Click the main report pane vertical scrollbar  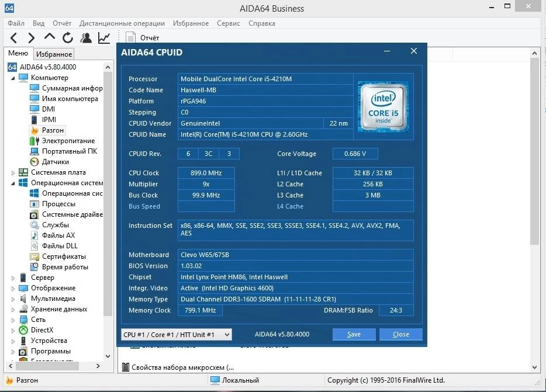coord(534,151)
